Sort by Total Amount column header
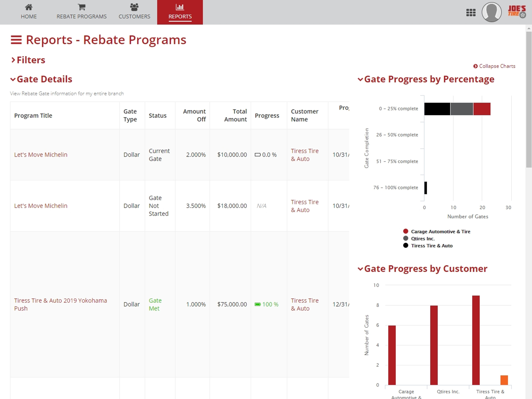 click(230, 115)
